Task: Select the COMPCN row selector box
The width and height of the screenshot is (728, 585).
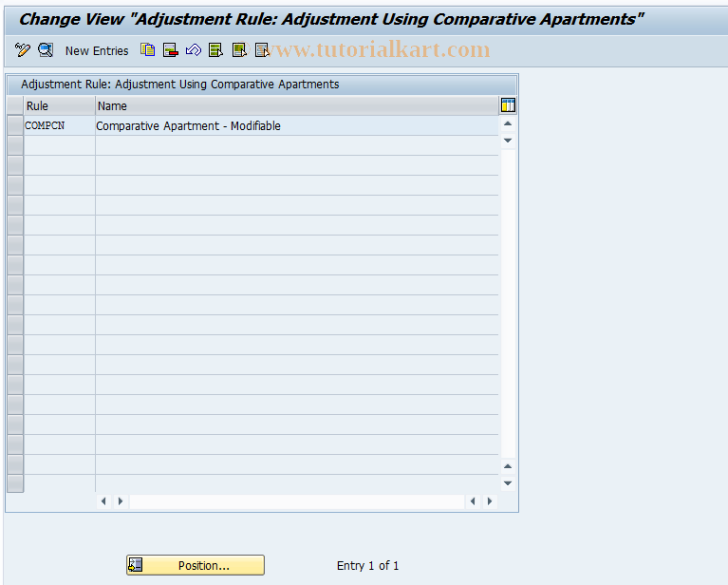Action: point(15,126)
